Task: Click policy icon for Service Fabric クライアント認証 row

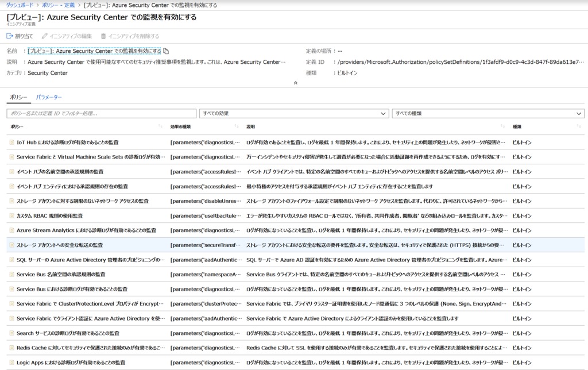Action: point(11,318)
